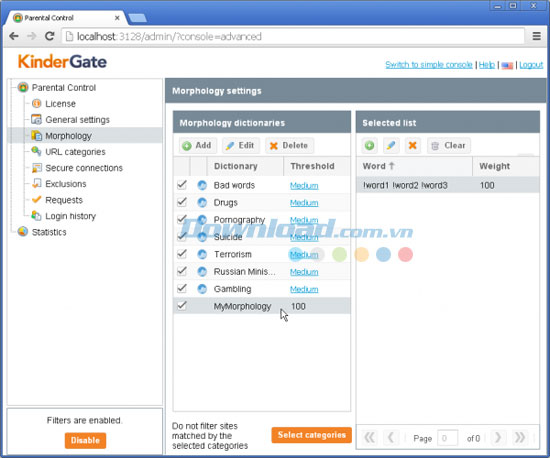The width and height of the screenshot is (550, 458).
Task: Click the Dictionary column header
Action: [x=245, y=166]
